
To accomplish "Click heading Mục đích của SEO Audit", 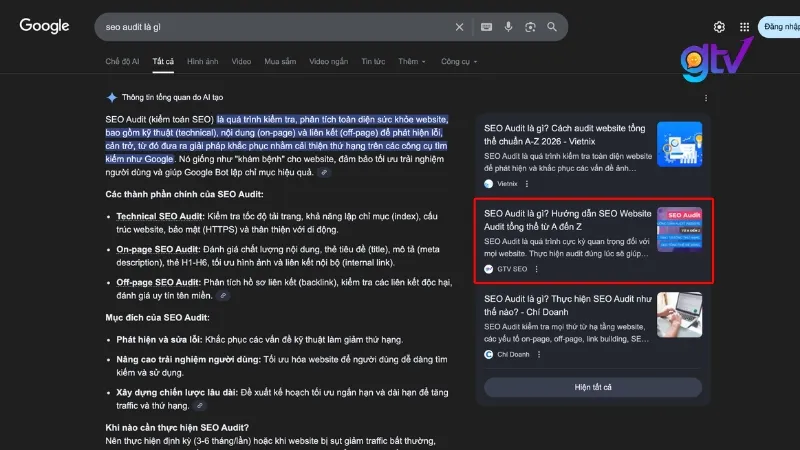I will coord(157,317).
